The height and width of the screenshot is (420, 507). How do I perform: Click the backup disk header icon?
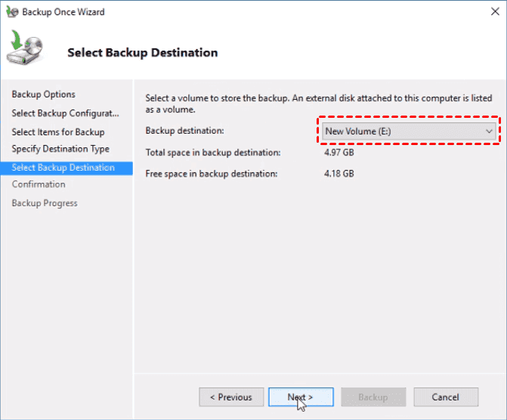point(26,51)
